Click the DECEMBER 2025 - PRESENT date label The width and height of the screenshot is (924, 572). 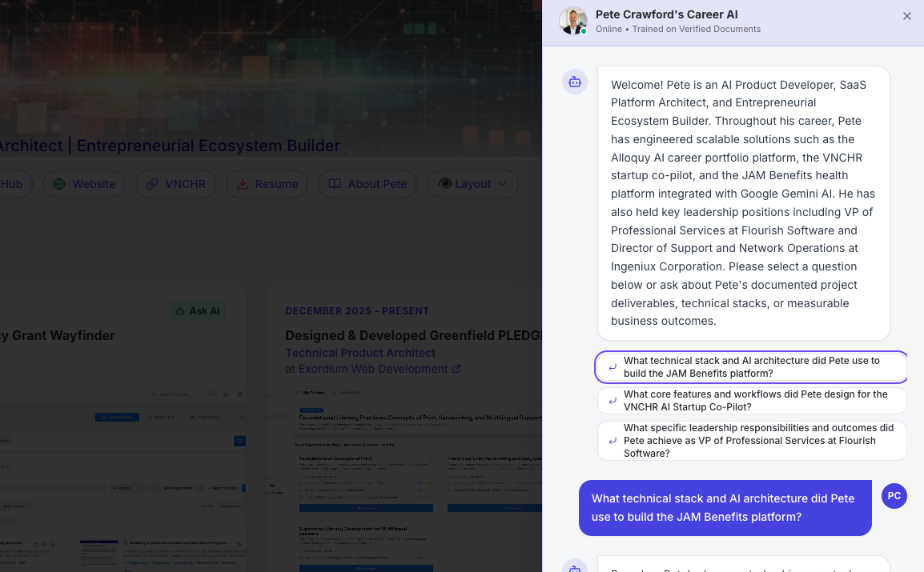(357, 310)
